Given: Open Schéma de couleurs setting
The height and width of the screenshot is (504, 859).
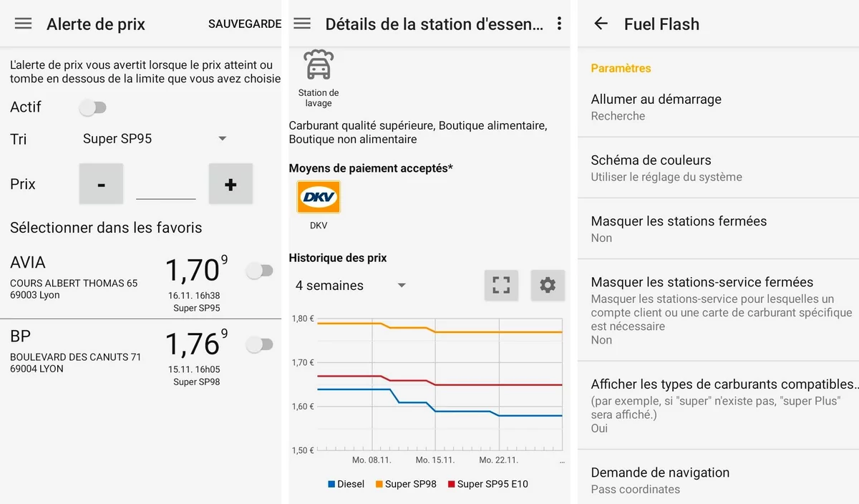Looking at the screenshot, I should click(x=718, y=168).
